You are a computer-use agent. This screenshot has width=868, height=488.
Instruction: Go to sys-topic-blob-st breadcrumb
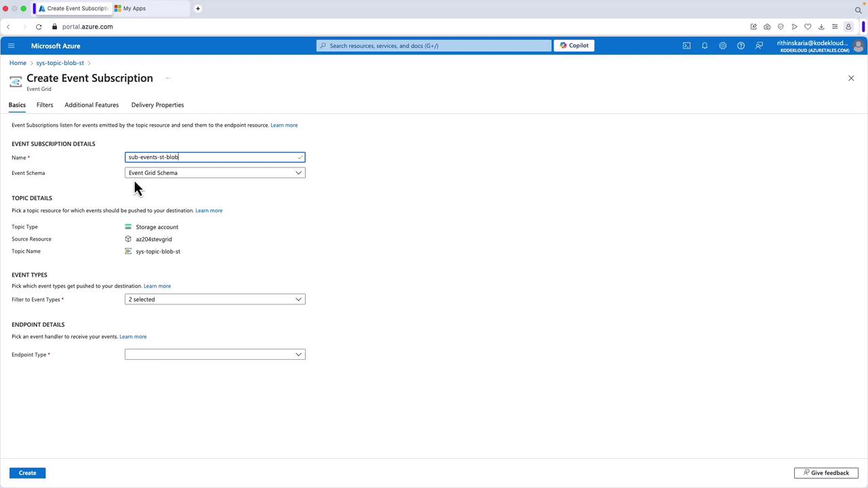click(x=60, y=63)
